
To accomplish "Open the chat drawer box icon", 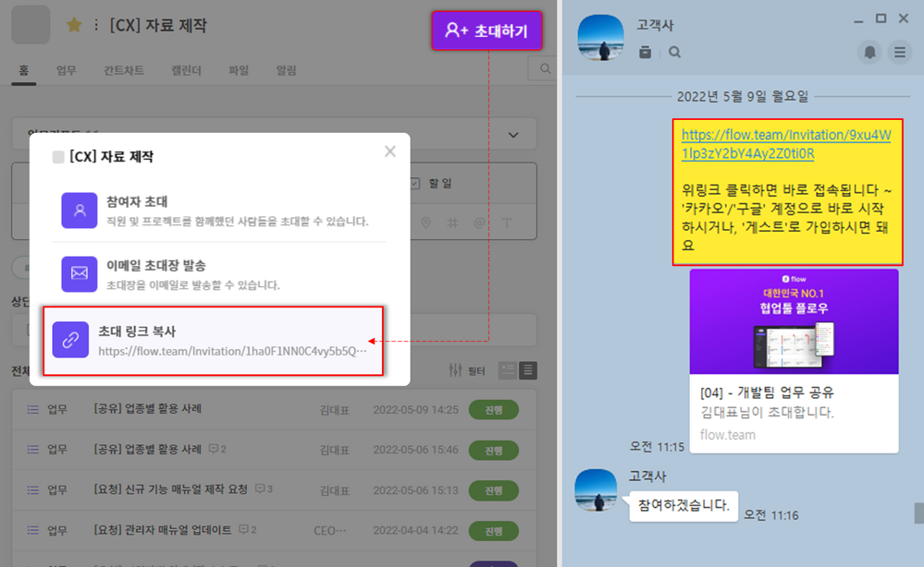I will [x=645, y=52].
